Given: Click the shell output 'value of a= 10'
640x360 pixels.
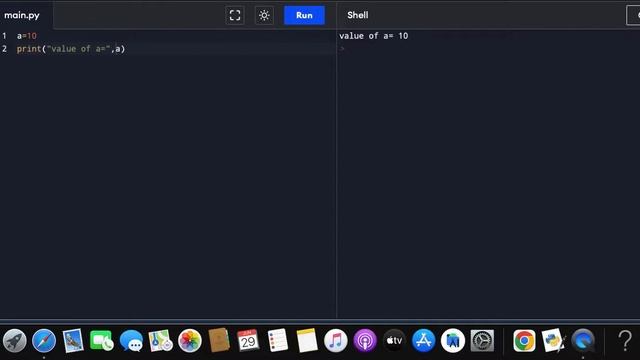Looking at the screenshot, I should pos(373,36).
